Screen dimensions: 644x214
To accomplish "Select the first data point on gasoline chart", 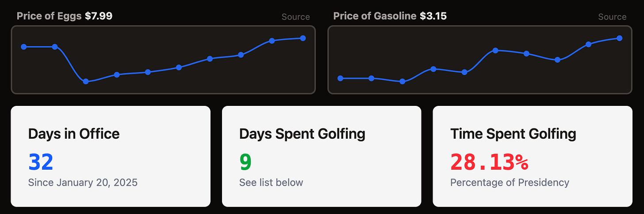I will [x=340, y=78].
